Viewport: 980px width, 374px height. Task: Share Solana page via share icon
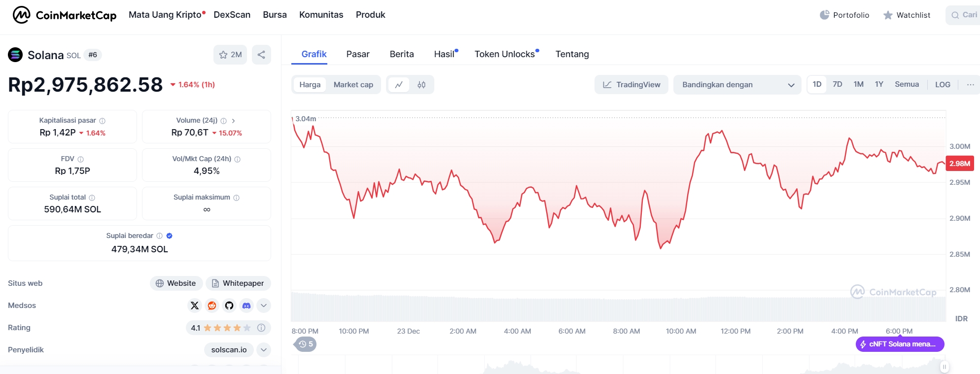point(261,55)
